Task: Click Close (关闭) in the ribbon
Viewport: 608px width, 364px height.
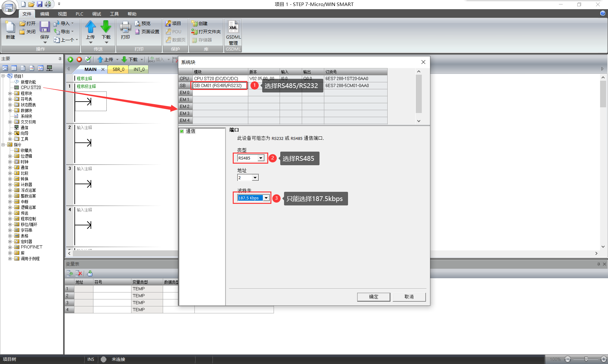Action: [x=28, y=32]
